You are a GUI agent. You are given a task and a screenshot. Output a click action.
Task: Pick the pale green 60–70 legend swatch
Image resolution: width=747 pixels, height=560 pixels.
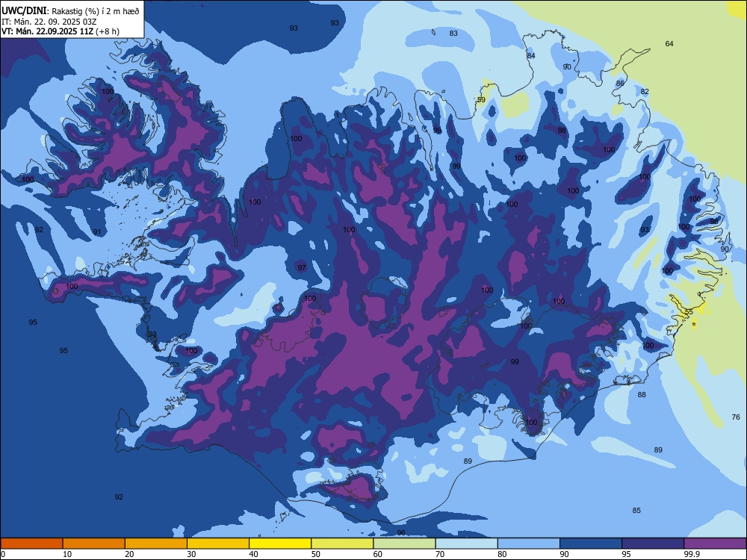tap(404, 544)
